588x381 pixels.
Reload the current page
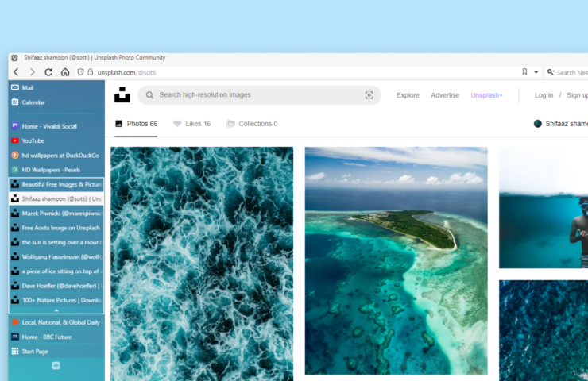point(48,72)
